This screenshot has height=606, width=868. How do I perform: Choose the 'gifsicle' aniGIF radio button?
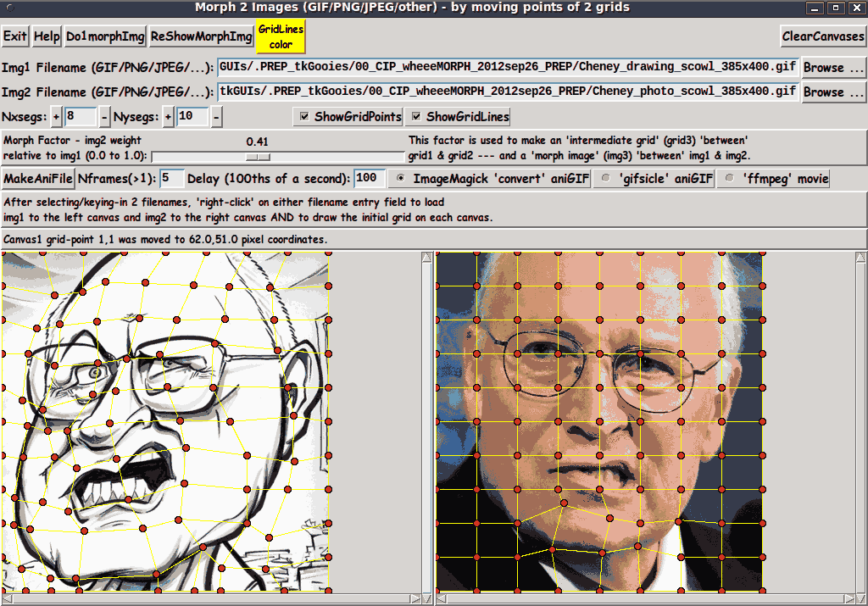click(x=605, y=179)
